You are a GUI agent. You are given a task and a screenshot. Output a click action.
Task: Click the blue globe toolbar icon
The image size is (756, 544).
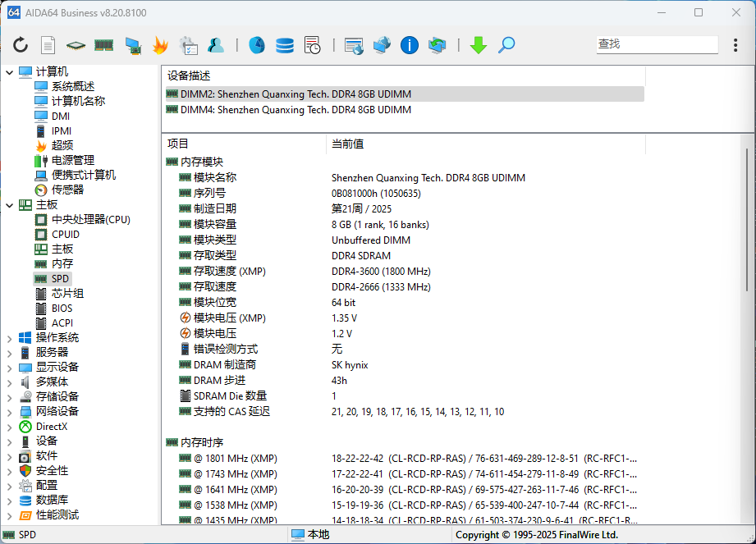[x=256, y=45]
